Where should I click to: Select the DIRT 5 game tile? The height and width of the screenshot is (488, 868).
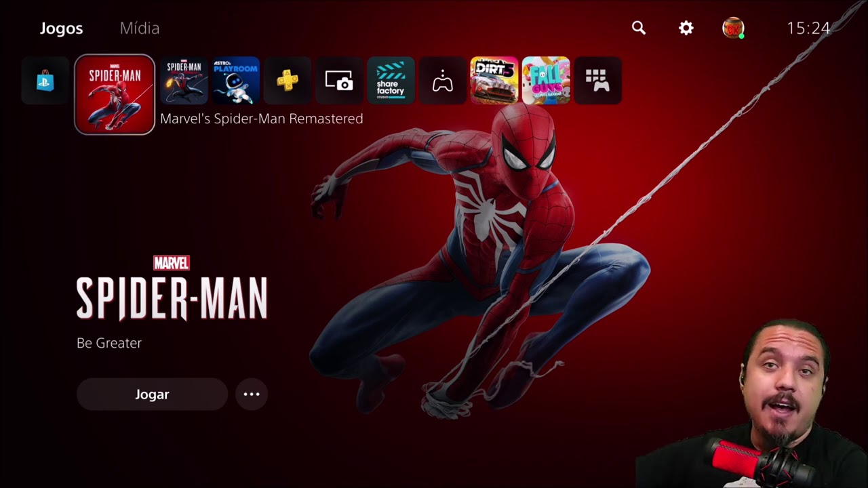point(494,81)
